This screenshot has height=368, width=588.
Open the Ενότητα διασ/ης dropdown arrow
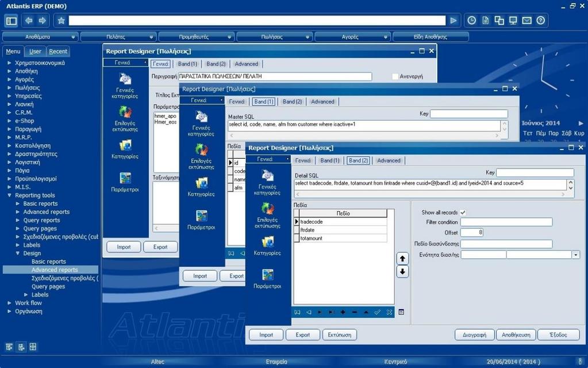575,255
